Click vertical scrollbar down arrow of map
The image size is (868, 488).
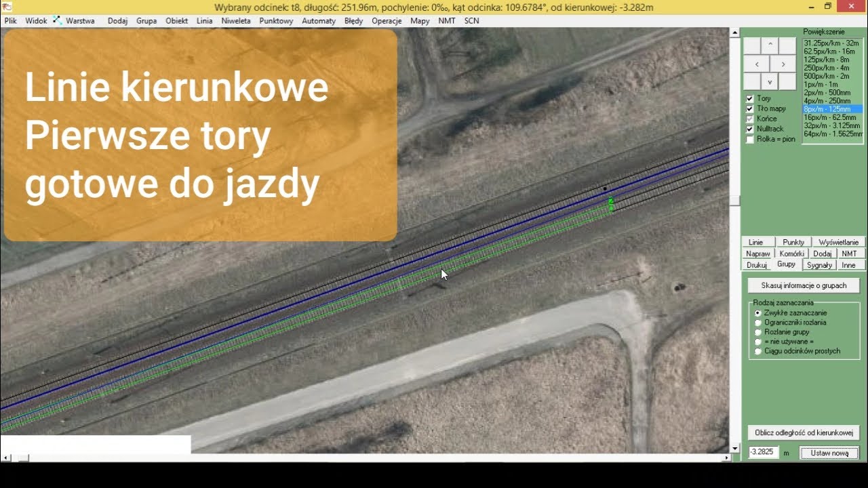(x=734, y=449)
